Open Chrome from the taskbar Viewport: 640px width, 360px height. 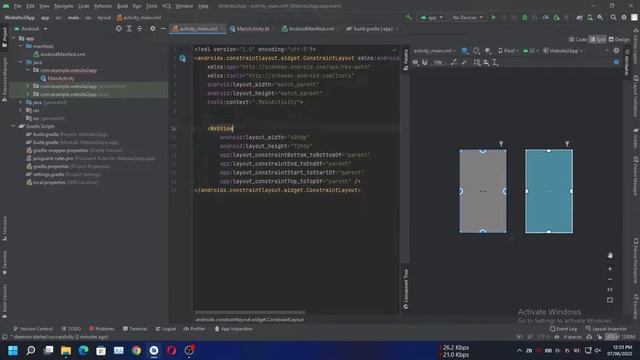[136, 351]
